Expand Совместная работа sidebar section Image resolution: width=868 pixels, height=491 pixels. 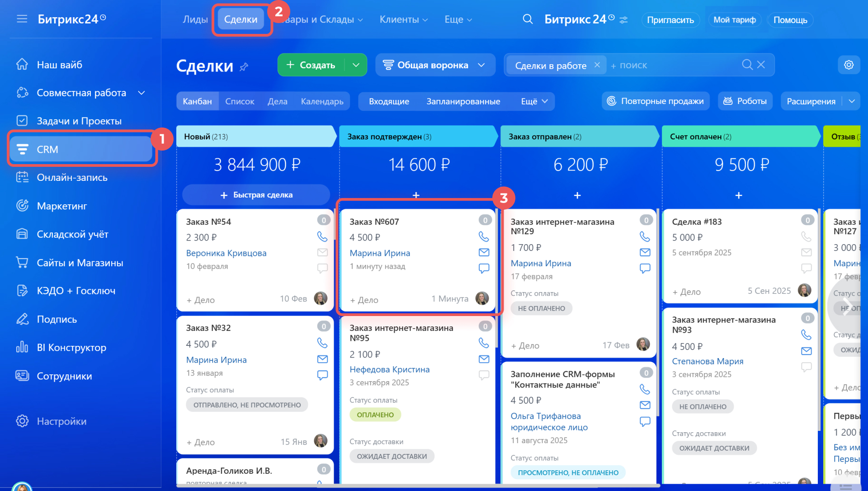pos(142,93)
